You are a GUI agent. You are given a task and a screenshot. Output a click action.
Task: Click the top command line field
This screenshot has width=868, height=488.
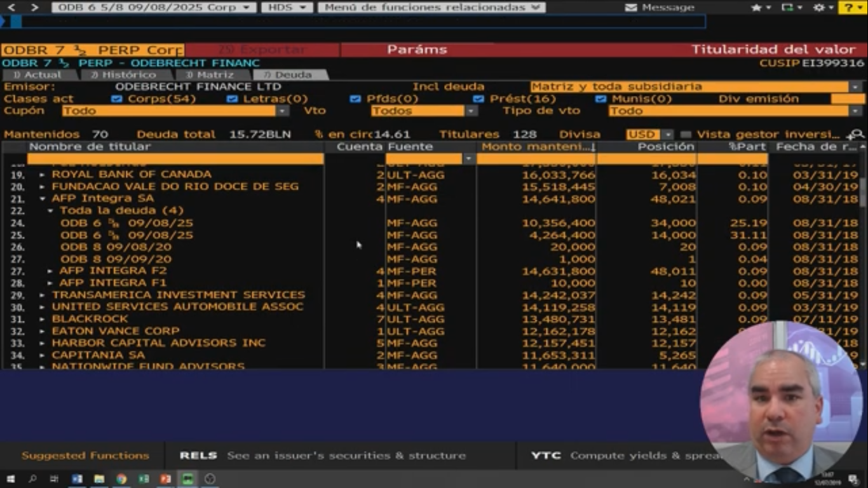(353, 22)
